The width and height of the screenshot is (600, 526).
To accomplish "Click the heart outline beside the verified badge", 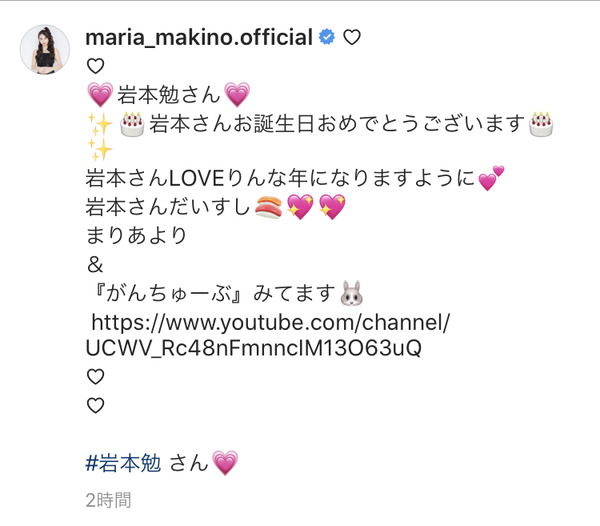I will [x=352, y=37].
